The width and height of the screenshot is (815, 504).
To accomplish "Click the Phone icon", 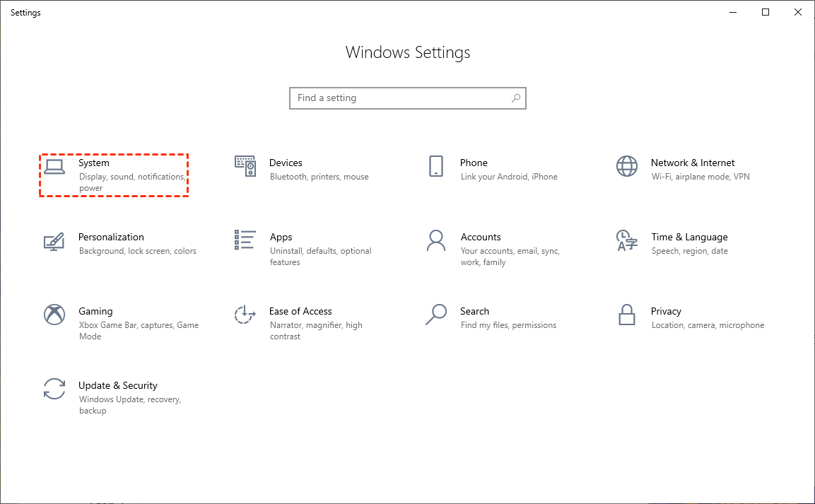I will coord(436,166).
